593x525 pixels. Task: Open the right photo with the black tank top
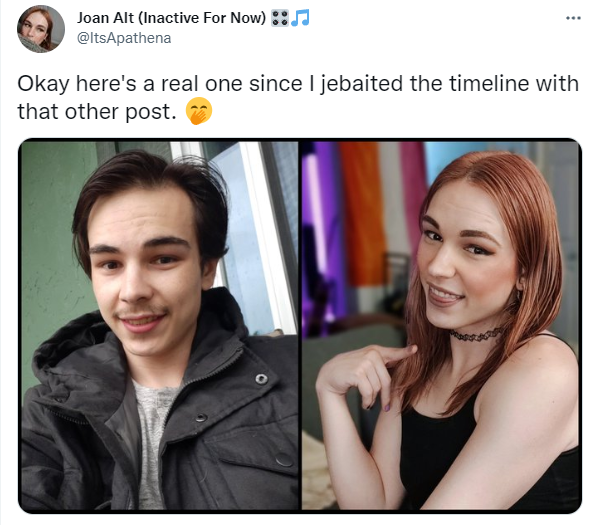441,325
